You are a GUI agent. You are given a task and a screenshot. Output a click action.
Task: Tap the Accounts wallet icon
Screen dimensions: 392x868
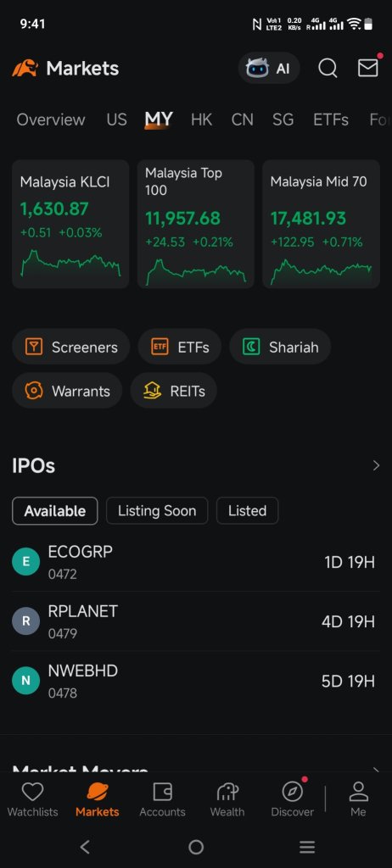click(x=162, y=793)
